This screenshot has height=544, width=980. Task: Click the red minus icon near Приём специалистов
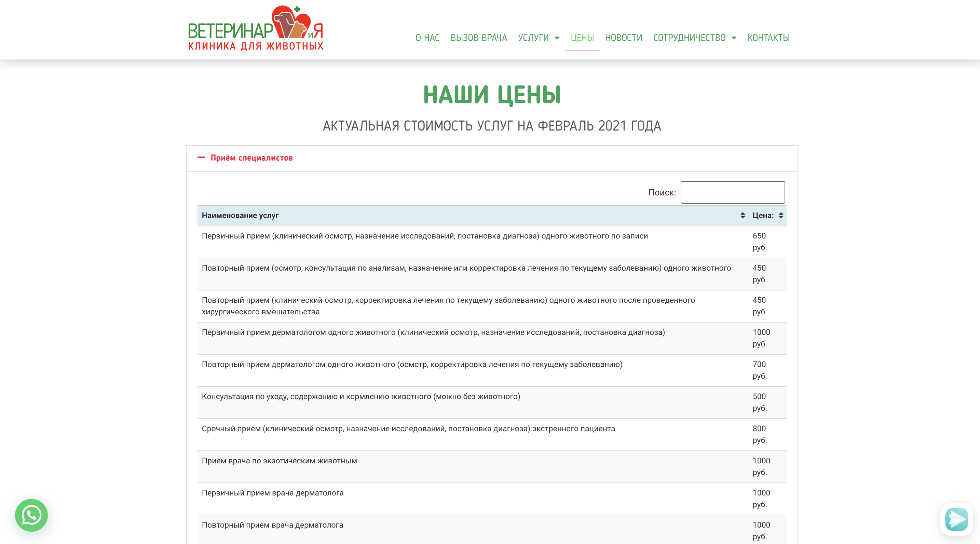point(202,157)
